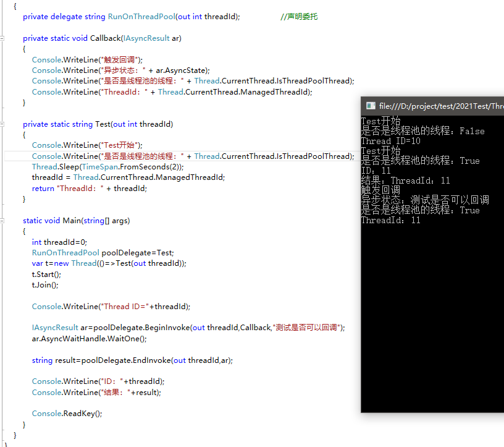Click the green //声明委托 comment
504x447 pixels.
(299, 17)
